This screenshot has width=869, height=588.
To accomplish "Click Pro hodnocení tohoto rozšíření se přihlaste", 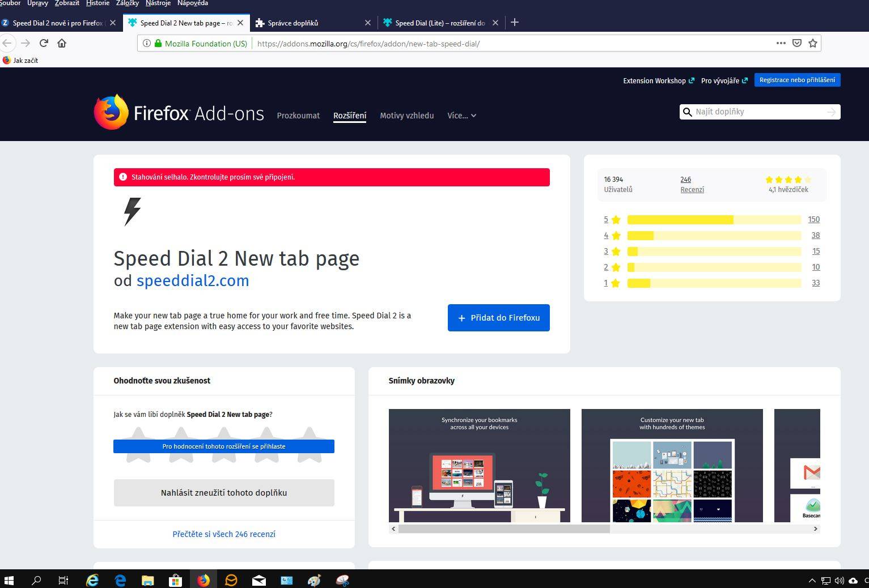I will pyautogui.click(x=224, y=446).
